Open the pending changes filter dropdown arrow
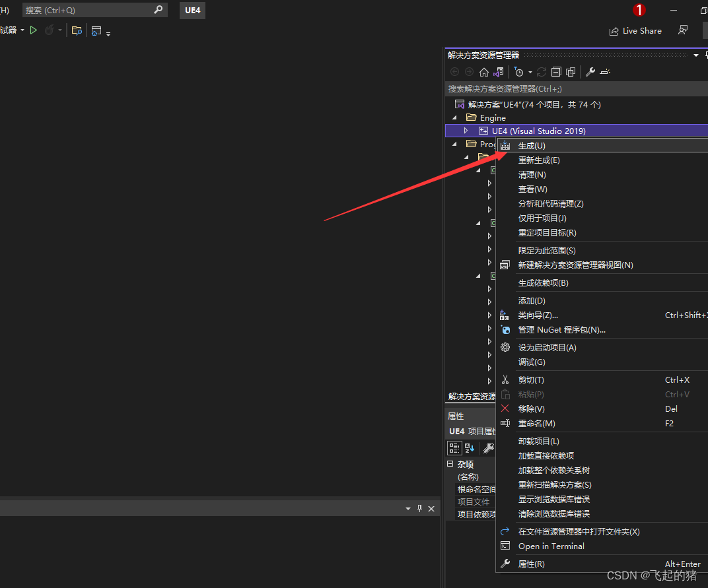This screenshot has width=708, height=588. point(530,73)
